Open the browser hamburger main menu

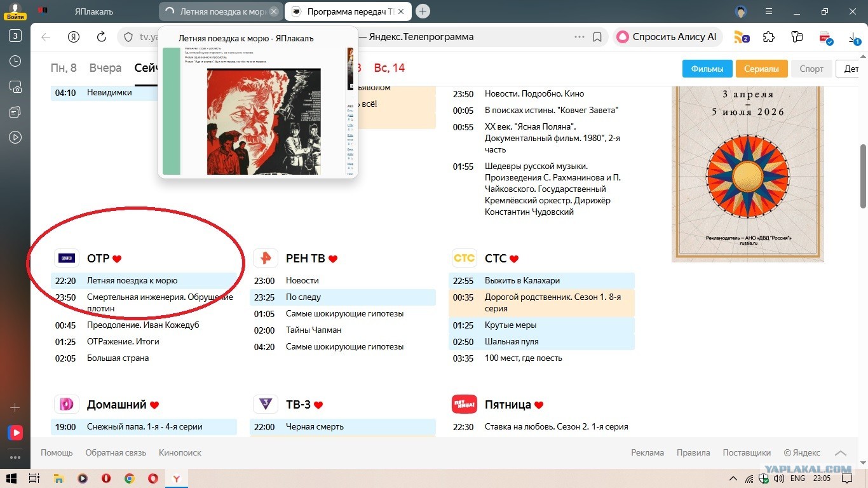769,11
